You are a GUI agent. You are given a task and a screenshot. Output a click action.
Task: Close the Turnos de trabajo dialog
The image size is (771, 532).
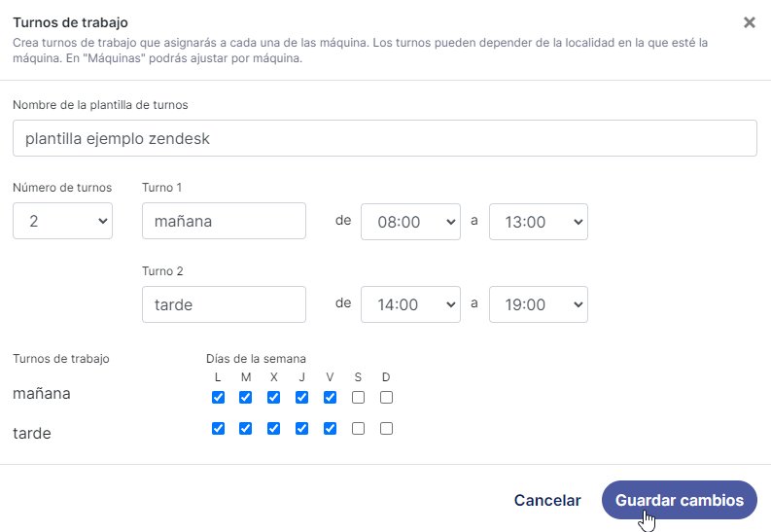click(x=750, y=22)
